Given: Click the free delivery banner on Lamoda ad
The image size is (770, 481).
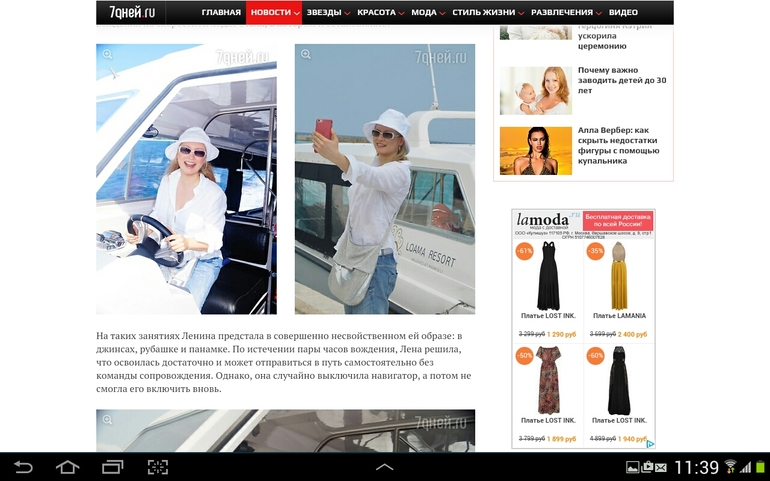Looking at the screenshot, I should pos(618,221).
